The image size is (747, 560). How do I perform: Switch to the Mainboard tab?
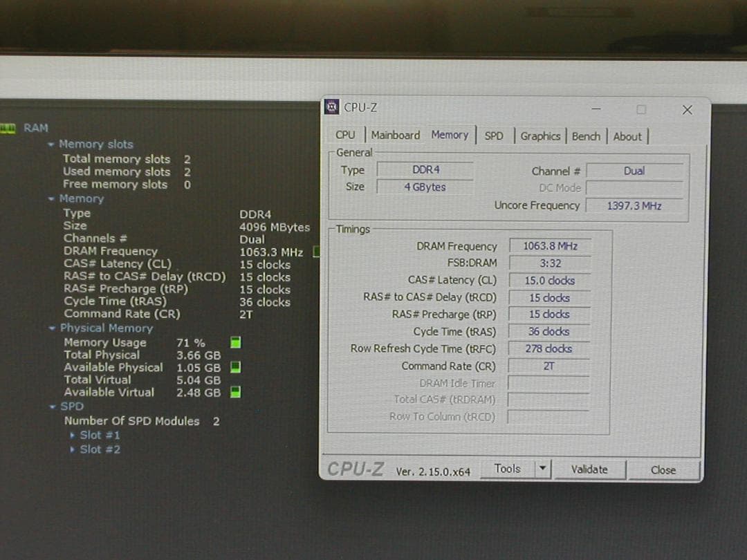tap(396, 135)
